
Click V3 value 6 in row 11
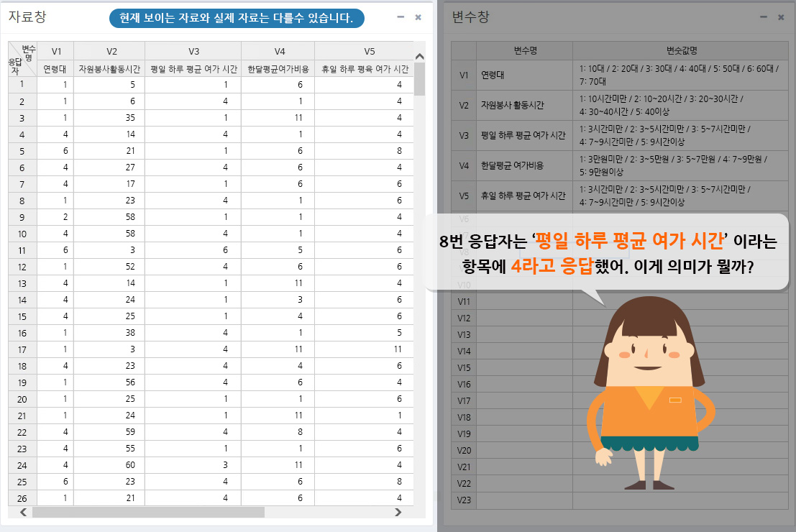pyautogui.click(x=193, y=250)
